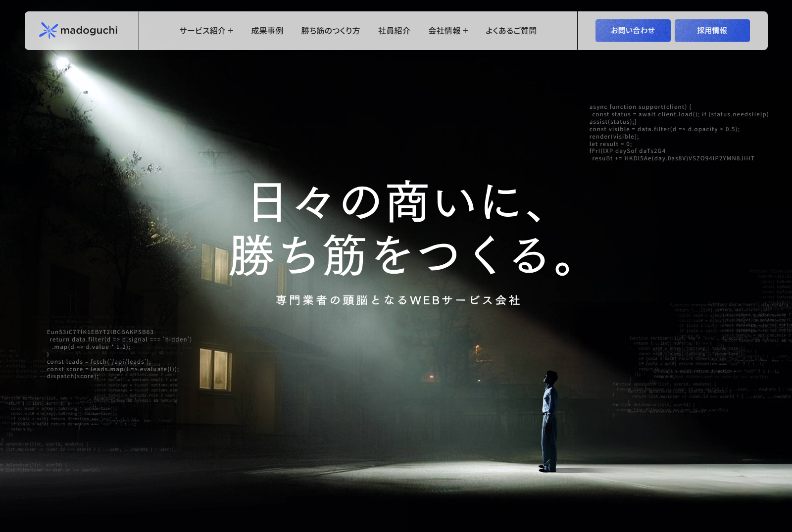Expand the サービス紹介 plus dropdown
Image resolution: width=792 pixels, height=532 pixels.
(x=231, y=30)
